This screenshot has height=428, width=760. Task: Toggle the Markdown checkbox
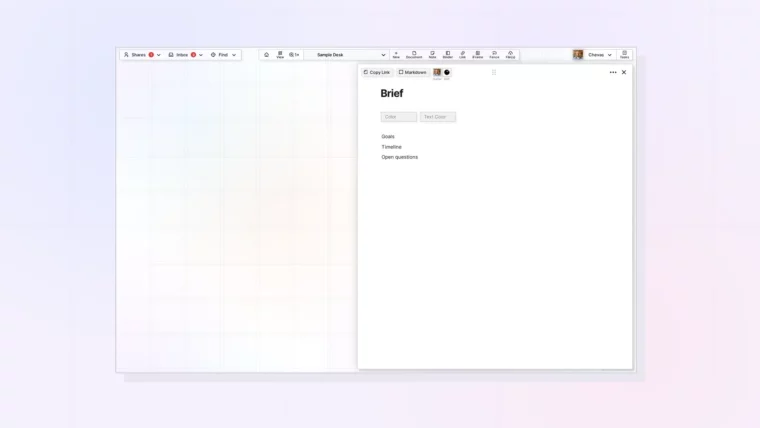(x=401, y=72)
